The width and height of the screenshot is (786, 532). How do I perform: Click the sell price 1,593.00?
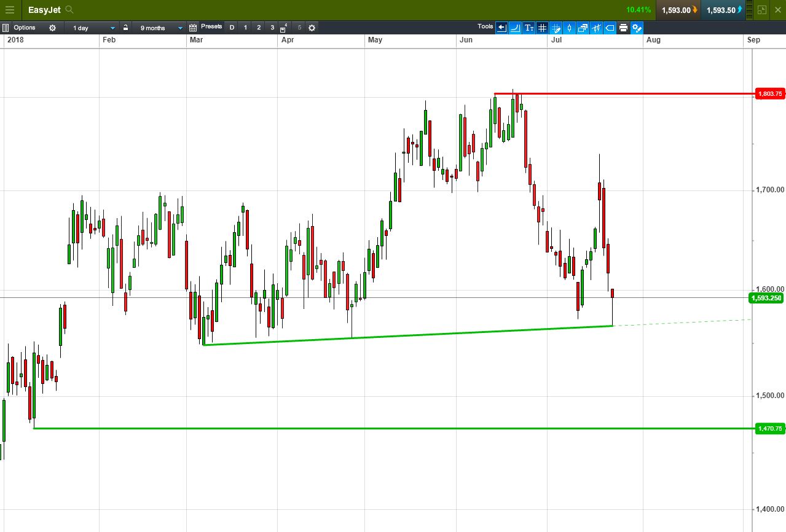[679, 10]
